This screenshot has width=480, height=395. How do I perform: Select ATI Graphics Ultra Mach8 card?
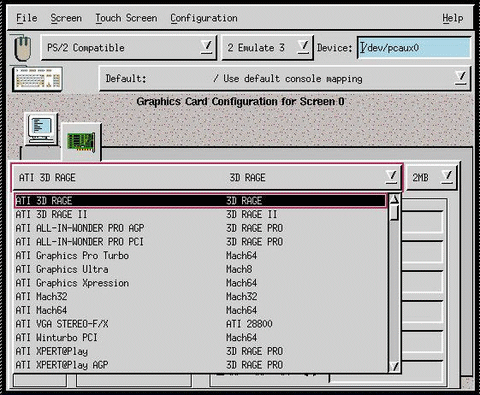(201, 269)
